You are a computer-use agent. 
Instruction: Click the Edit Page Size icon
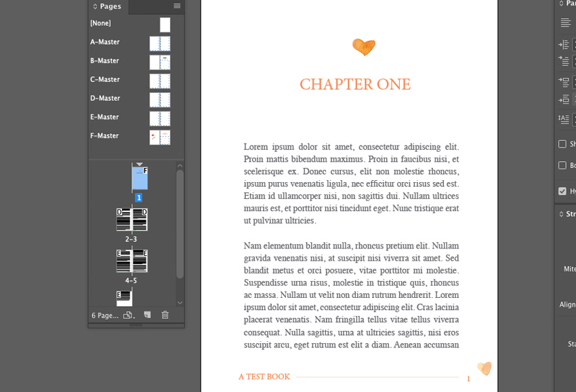click(x=127, y=314)
